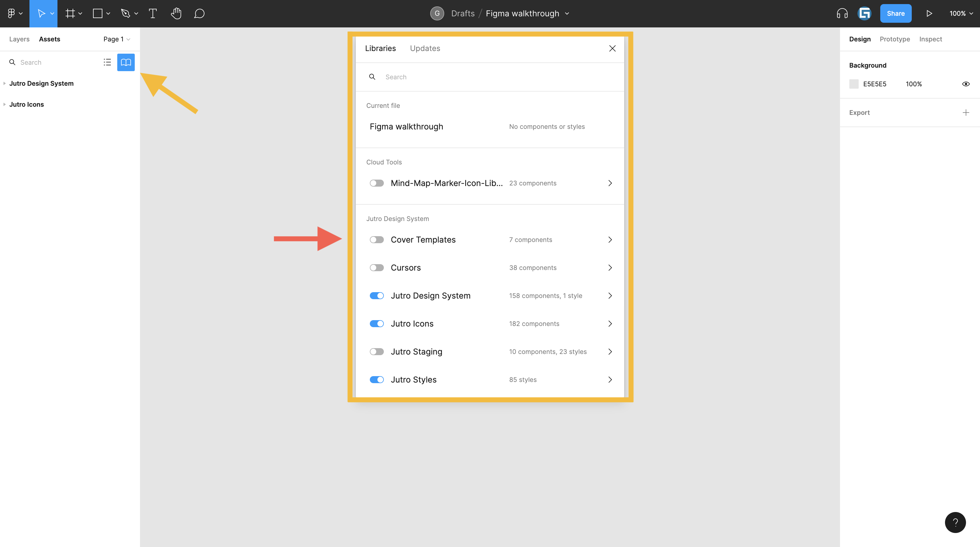
Task: Hide the background color with eye icon
Action: (x=966, y=84)
